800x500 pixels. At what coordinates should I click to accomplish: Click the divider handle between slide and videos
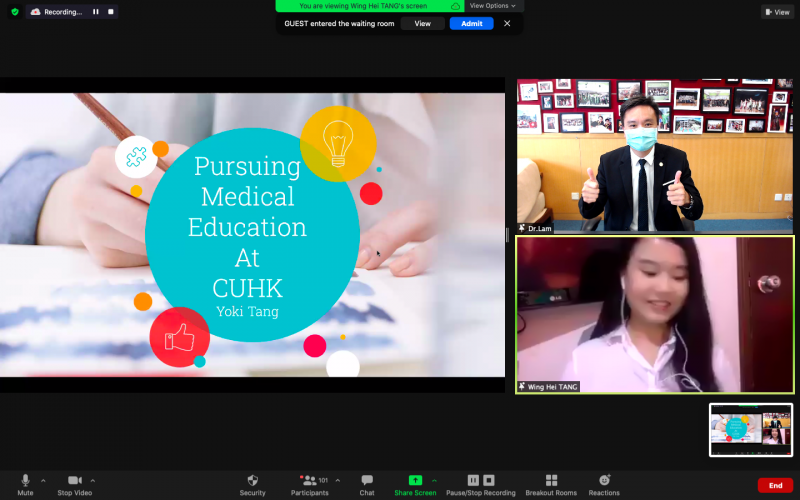click(x=507, y=235)
